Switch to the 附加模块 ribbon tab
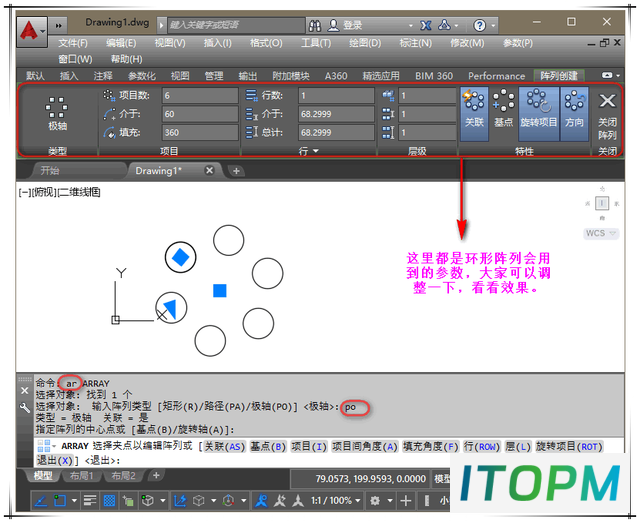The width and height of the screenshot is (640, 523). click(x=291, y=76)
